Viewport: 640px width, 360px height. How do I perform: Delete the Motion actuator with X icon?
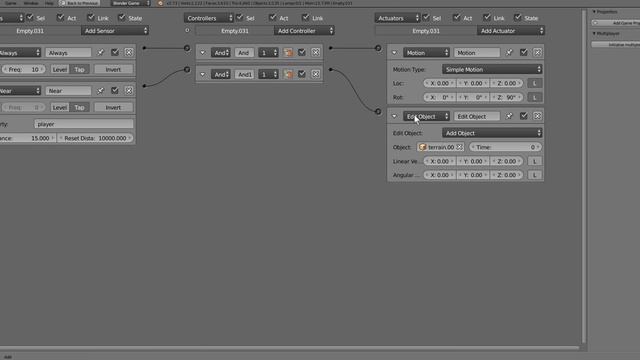[x=537, y=52]
